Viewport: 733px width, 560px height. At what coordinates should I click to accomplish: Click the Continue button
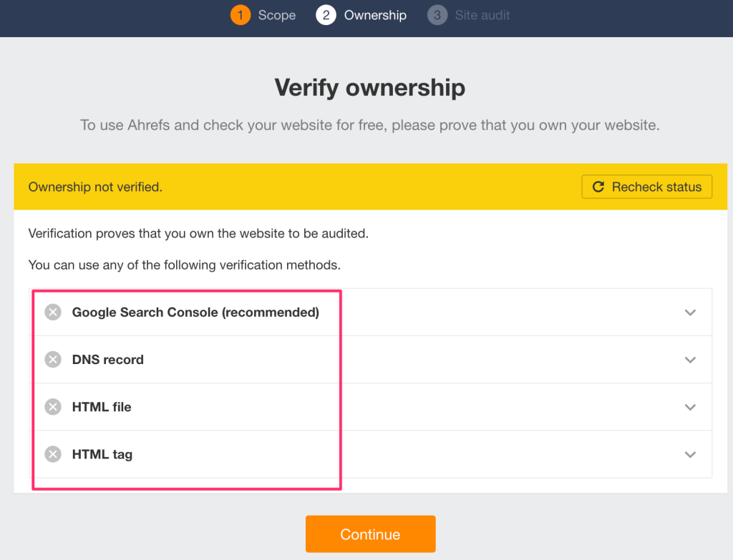(x=371, y=534)
